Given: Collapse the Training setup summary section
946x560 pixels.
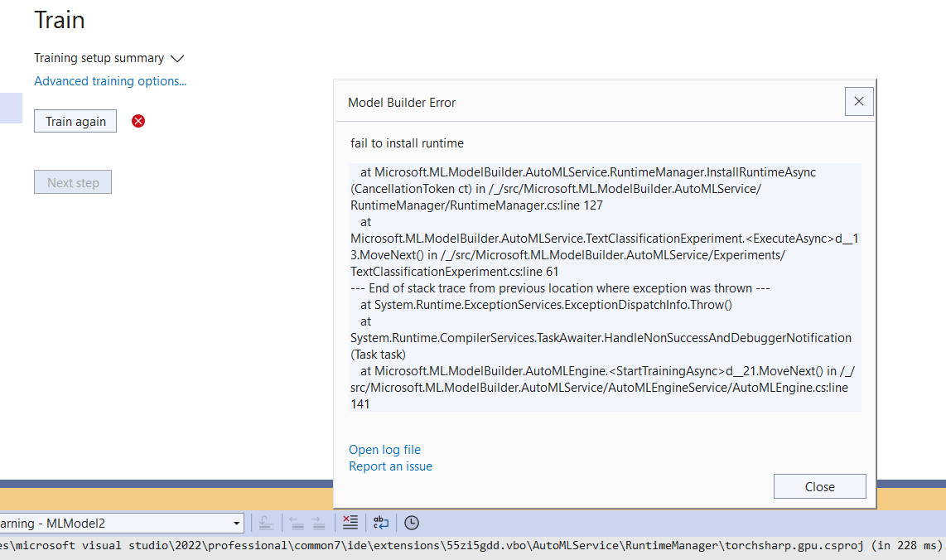Looking at the screenshot, I should [177, 58].
